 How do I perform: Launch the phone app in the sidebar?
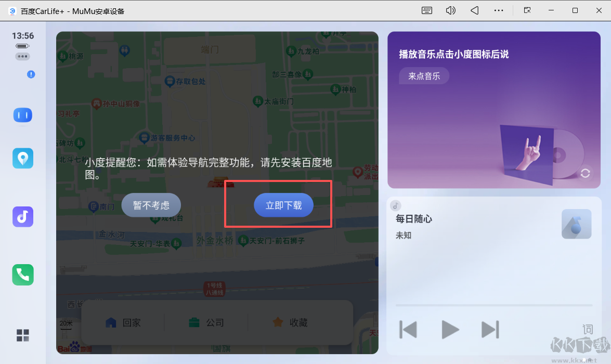click(x=22, y=275)
